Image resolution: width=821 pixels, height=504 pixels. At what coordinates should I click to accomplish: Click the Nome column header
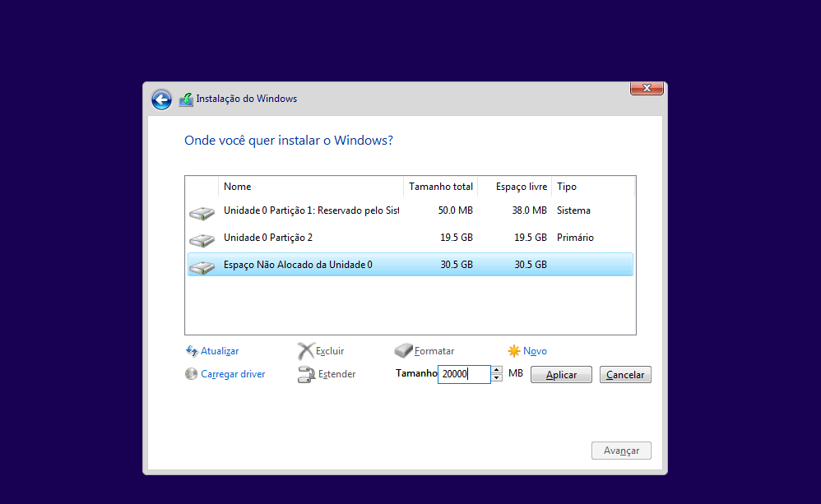(310, 187)
